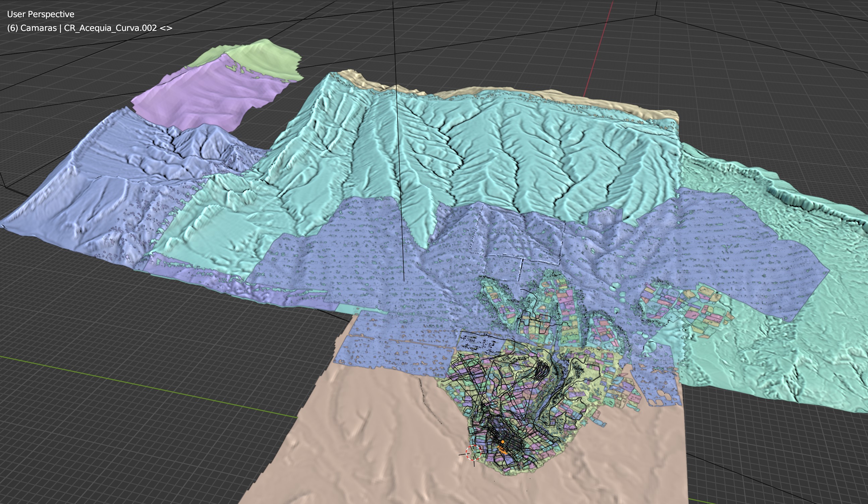Screen dimensions: 868x504
Task: Click the red-white 3D cursor circle
Action: [473, 453]
